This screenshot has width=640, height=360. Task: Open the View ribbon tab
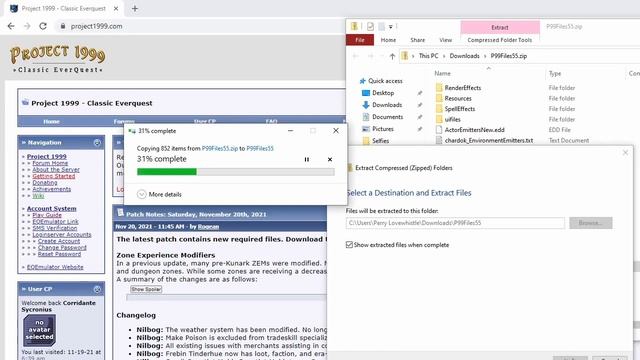tap(445, 40)
